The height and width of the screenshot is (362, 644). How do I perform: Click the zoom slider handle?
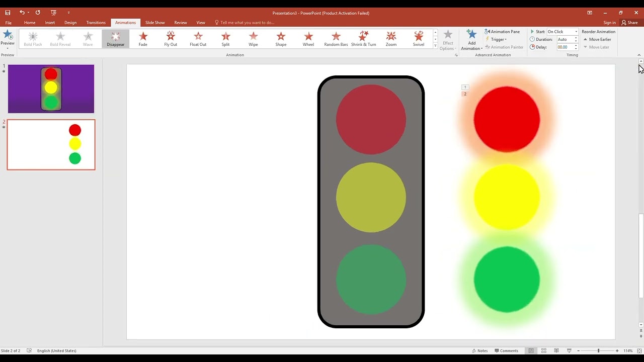[x=598, y=350]
